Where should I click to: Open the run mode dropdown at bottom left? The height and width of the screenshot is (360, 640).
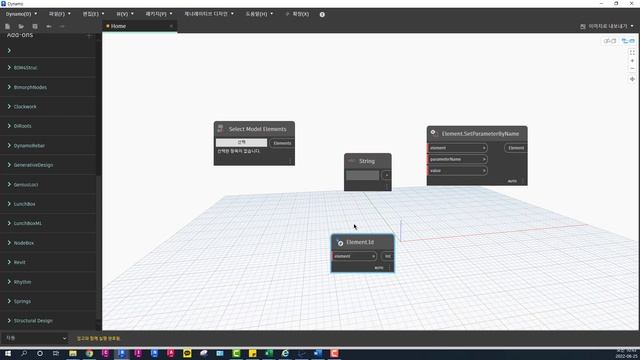[36, 338]
